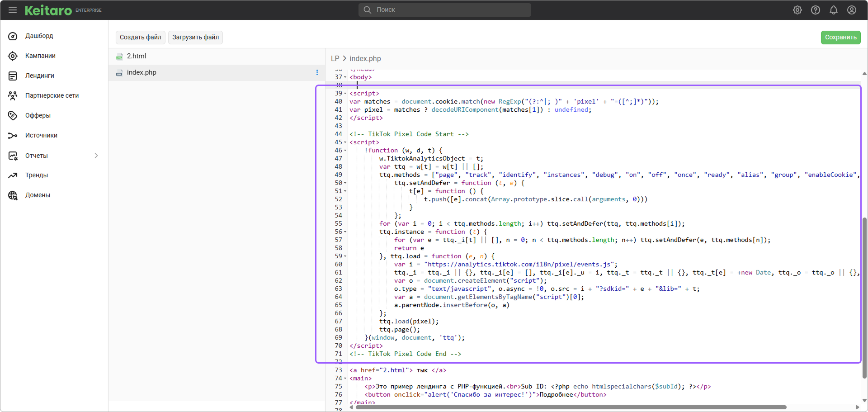Click the search magnifier icon
The image size is (868, 412).
367,10
